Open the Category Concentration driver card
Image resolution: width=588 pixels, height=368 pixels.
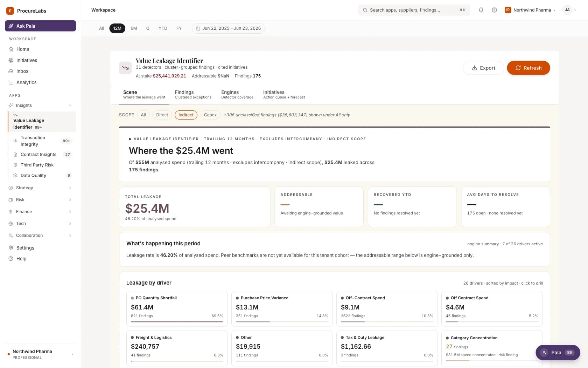click(x=492, y=348)
